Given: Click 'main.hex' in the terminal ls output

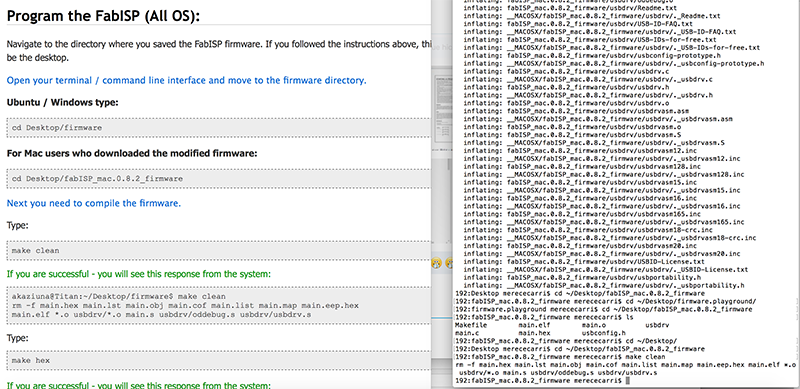Looking at the screenshot, I should coord(535,333).
